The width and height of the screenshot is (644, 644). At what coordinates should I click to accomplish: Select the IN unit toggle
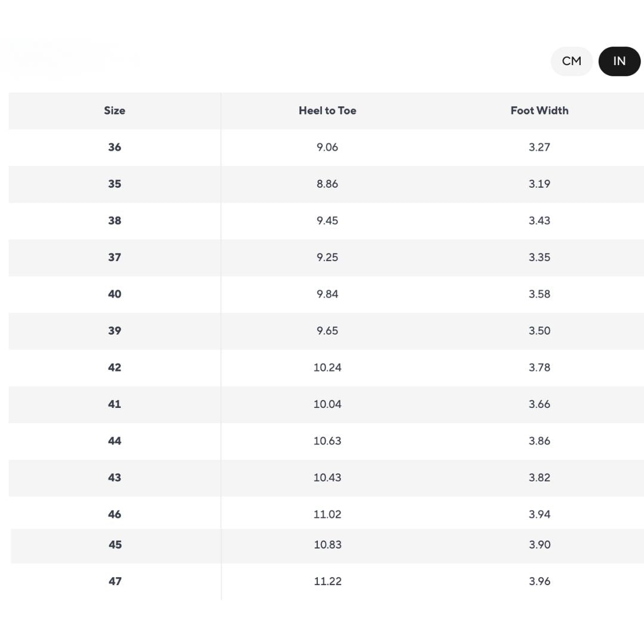[x=619, y=61]
